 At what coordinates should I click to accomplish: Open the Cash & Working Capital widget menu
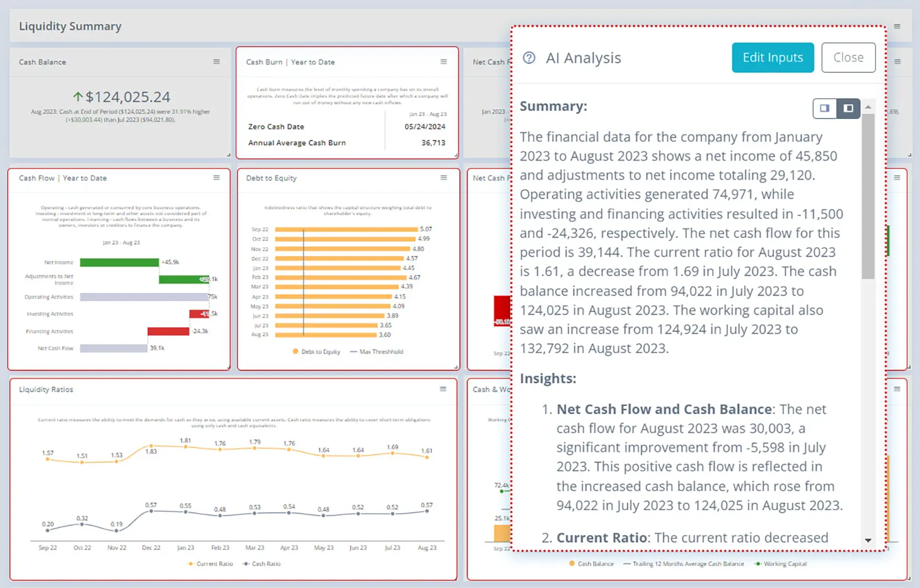[897, 389]
